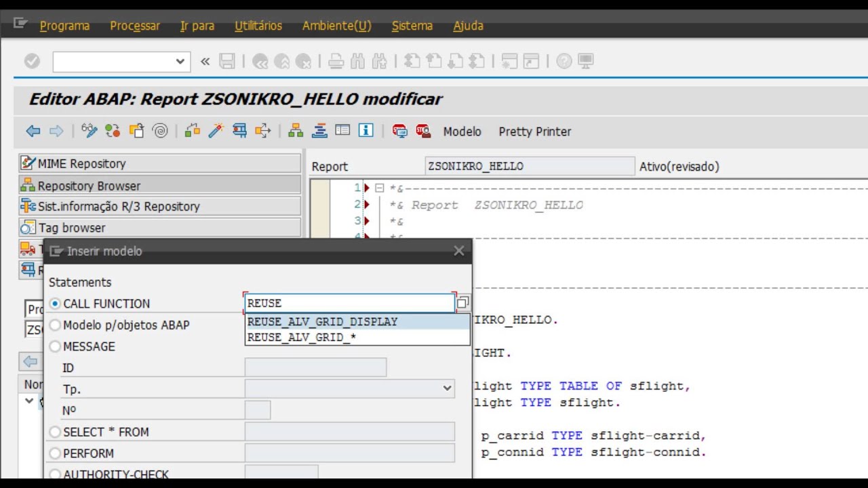Close the Inserir modelo dialog
The height and width of the screenshot is (488, 868).
[x=459, y=251]
